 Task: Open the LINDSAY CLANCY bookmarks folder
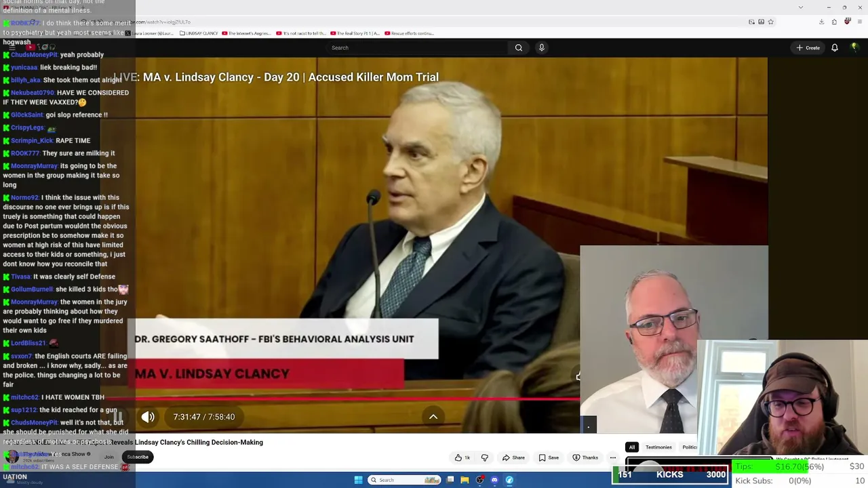[x=199, y=33]
